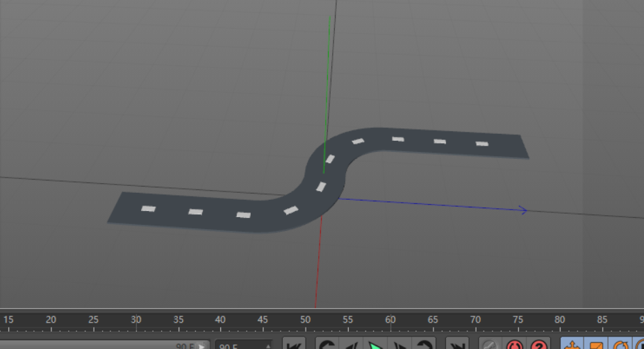Toggle rotation keyframe recording (circular arrow icon)
The width and height of the screenshot is (644, 349).
pos(620,344)
